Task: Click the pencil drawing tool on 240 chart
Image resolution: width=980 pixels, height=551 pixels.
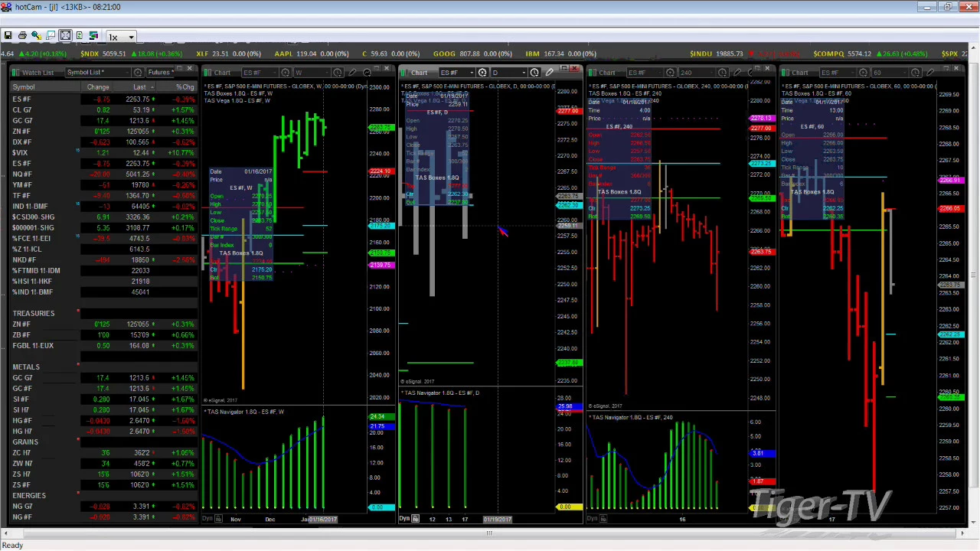Action: coord(738,73)
